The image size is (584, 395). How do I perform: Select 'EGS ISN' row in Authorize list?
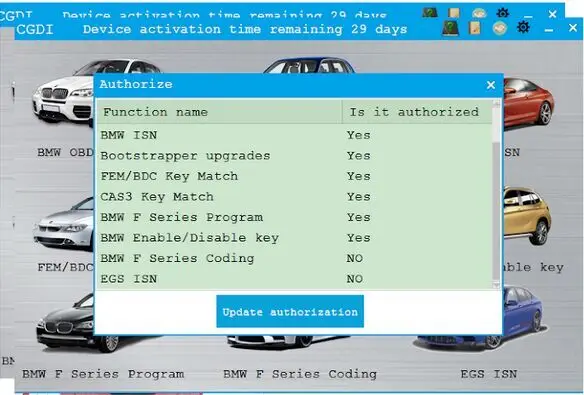click(x=294, y=278)
